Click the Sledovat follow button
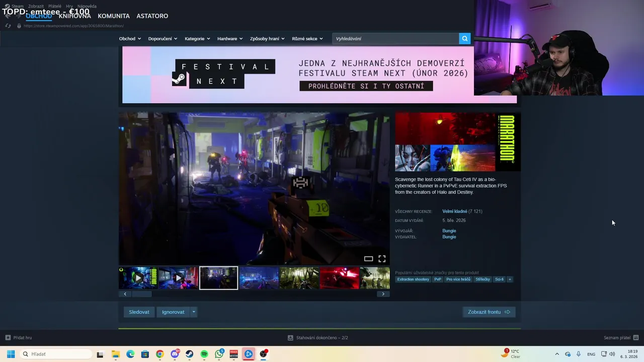This screenshot has width=644, height=362. coord(139,312)
